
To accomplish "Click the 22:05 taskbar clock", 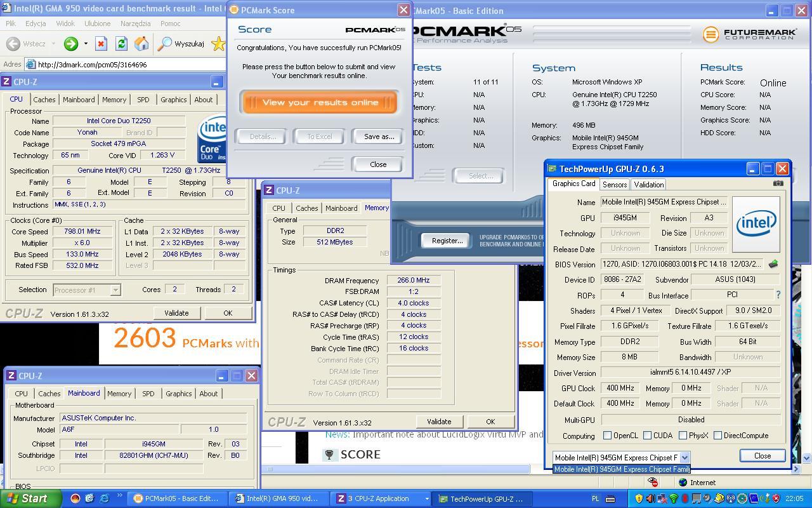I will (794, 499).
